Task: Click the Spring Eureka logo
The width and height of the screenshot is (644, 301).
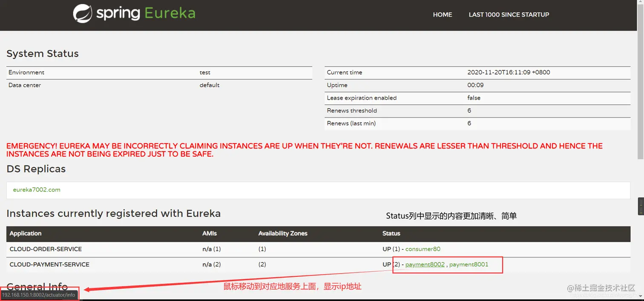Action: click(x=134, y=13)
